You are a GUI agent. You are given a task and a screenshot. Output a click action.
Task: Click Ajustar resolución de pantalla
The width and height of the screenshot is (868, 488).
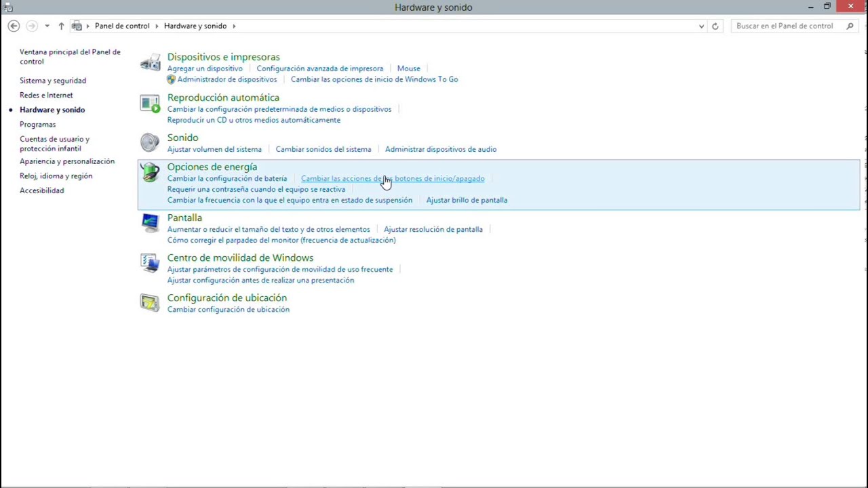pyautogui.click(x=433, y=229)
